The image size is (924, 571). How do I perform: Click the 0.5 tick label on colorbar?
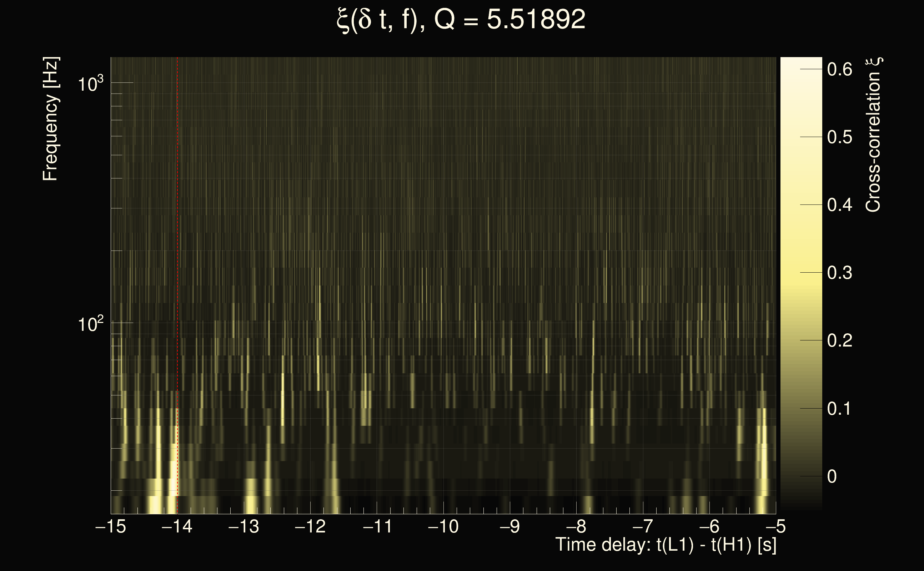point(839,137)
